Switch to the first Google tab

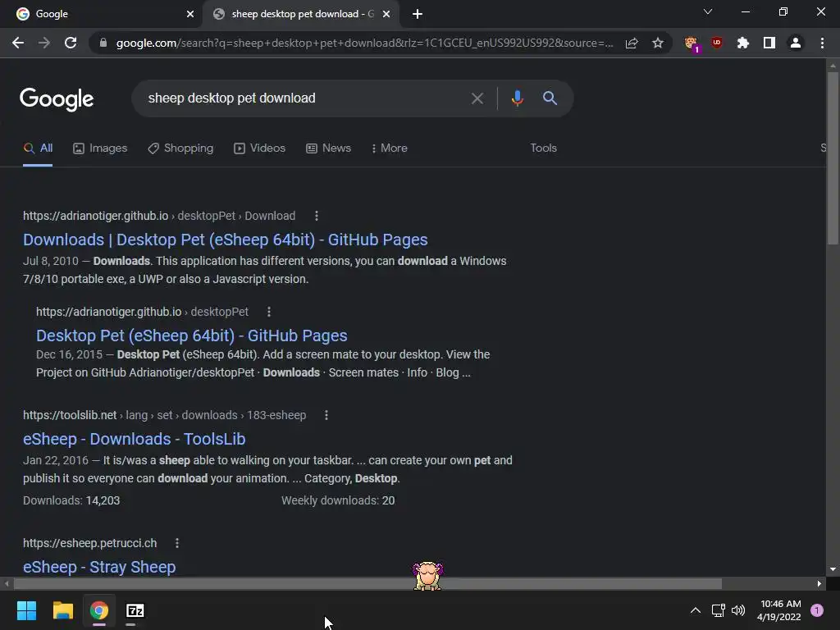101,14
